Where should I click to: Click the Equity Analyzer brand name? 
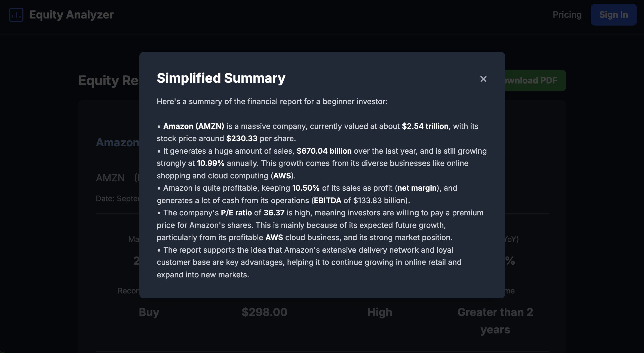click(x=72, y=15)
